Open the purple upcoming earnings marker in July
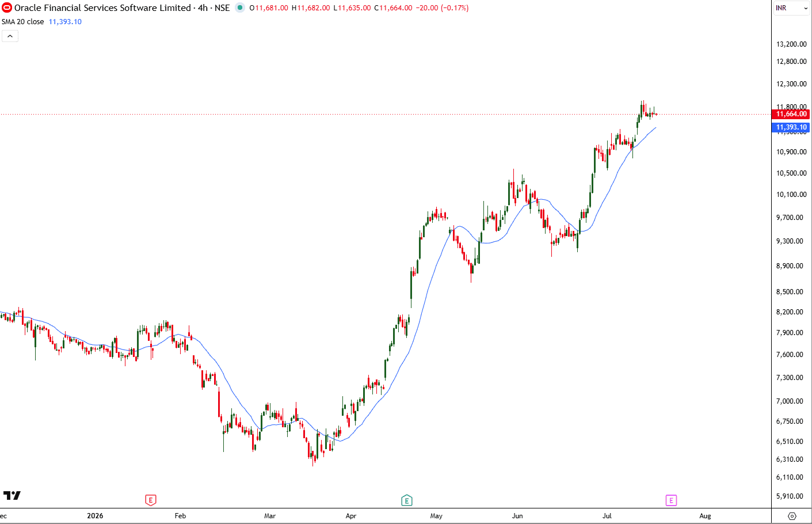Screen dimensions: 812x524 [671, 500]
